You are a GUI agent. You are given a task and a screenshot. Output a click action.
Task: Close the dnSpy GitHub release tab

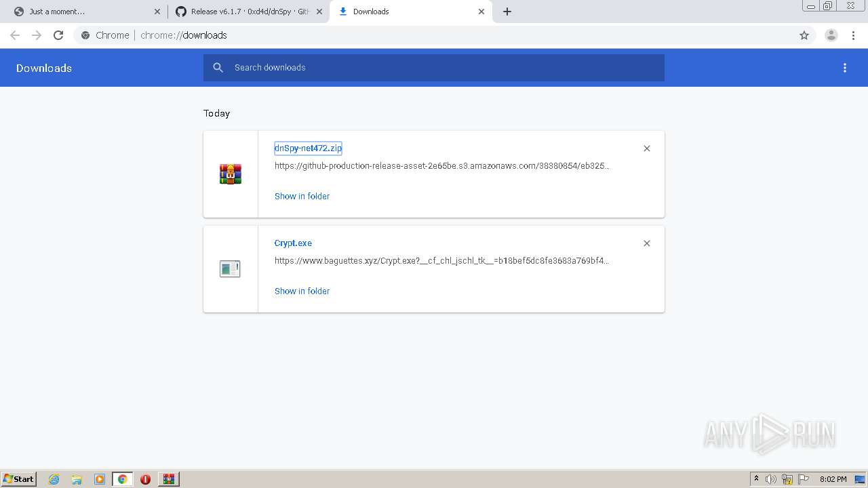tap(319, 12)
